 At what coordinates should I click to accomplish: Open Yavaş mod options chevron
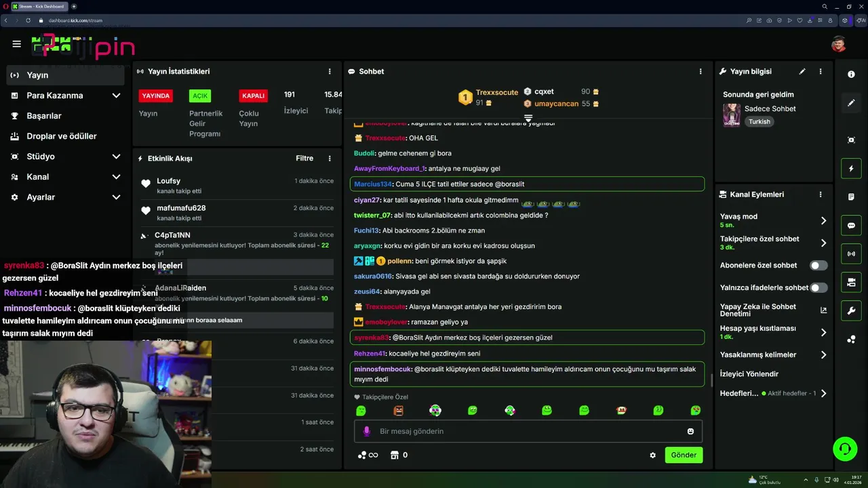click(x=823, y=220)
